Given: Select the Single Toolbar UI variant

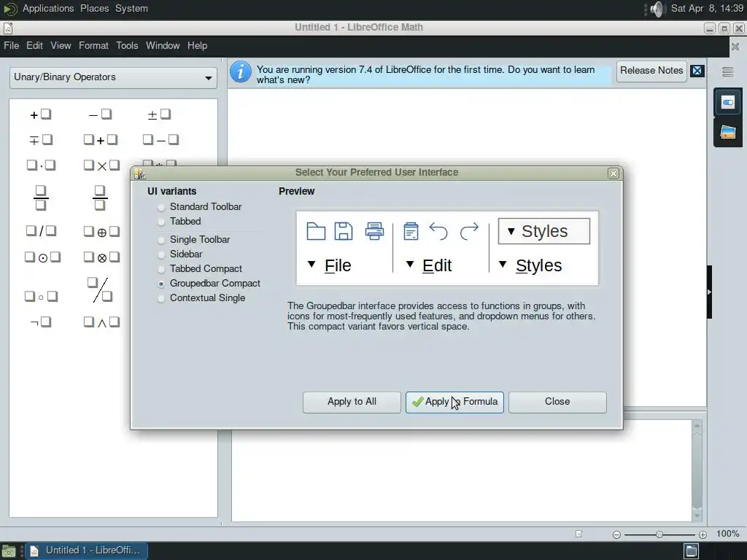Looking at the screenshot, I should point(194,239).
